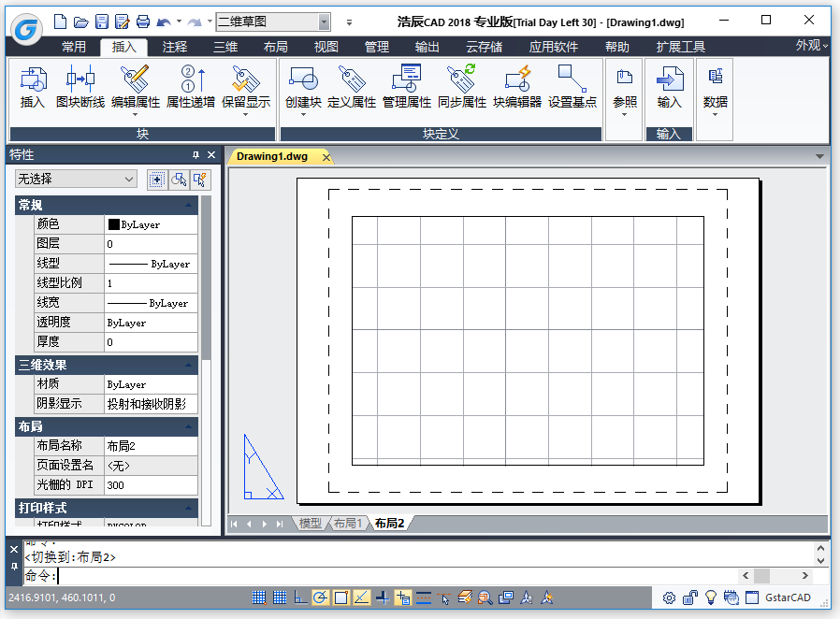Click the print icon in quick access toolbar
The image size is (840, 619).
tap(142, 22)
